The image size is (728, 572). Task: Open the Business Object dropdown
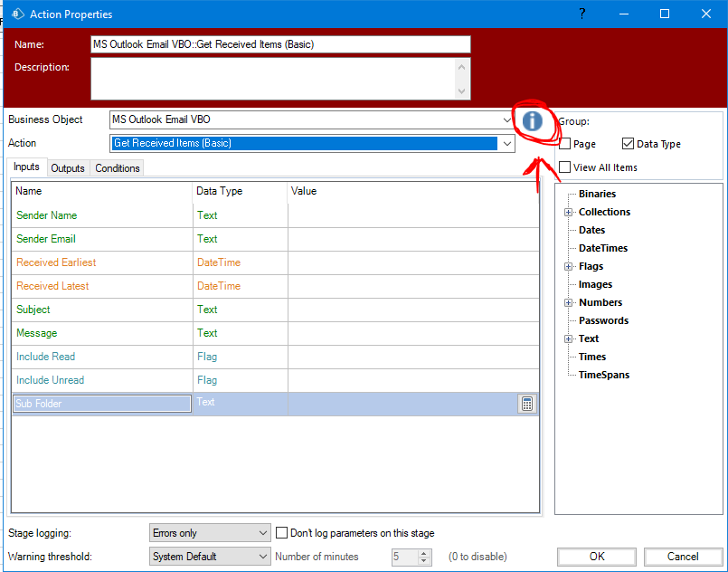(507, 119)
